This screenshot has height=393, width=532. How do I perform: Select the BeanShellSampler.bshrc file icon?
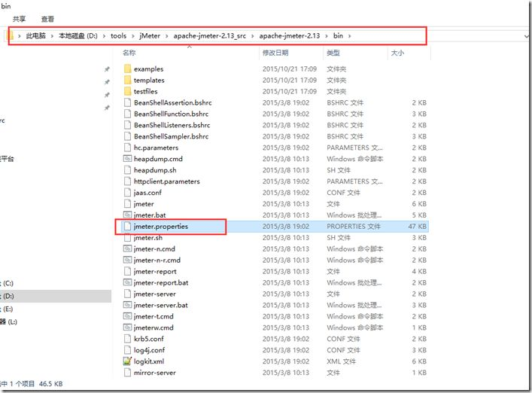pos(127,136)
